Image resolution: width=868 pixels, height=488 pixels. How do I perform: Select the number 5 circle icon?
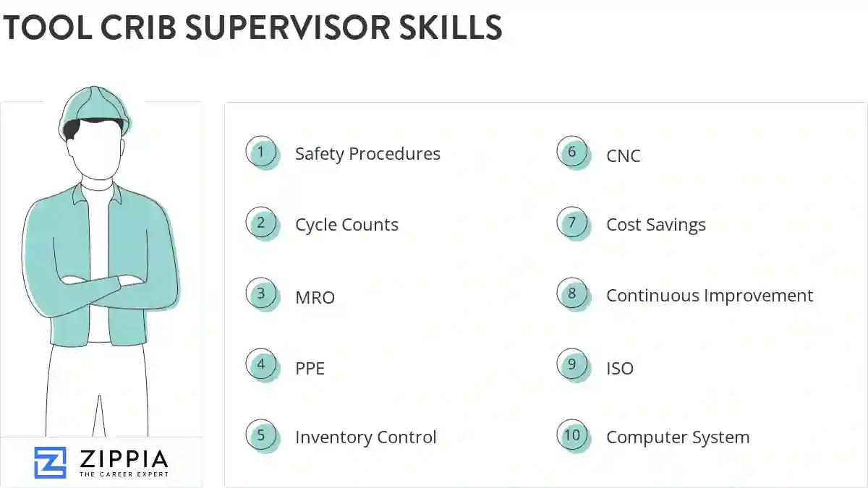(261, 436)
